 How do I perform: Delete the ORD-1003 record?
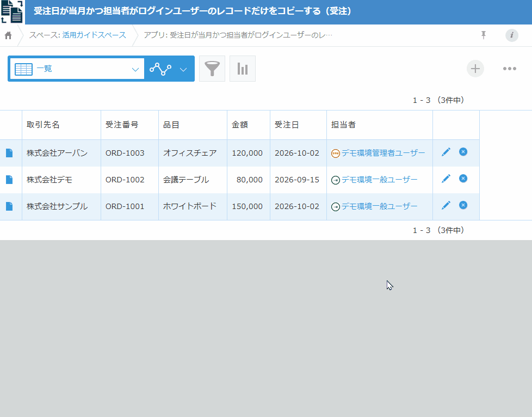[x=463, y=152]
